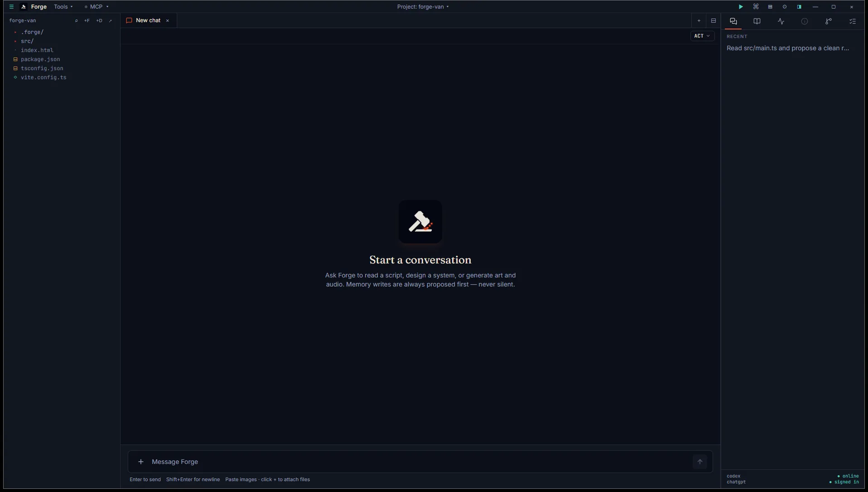The width and height of the screenshot is (868, 492).
Task: Open the command palette icon
Action: pos(756,7)
